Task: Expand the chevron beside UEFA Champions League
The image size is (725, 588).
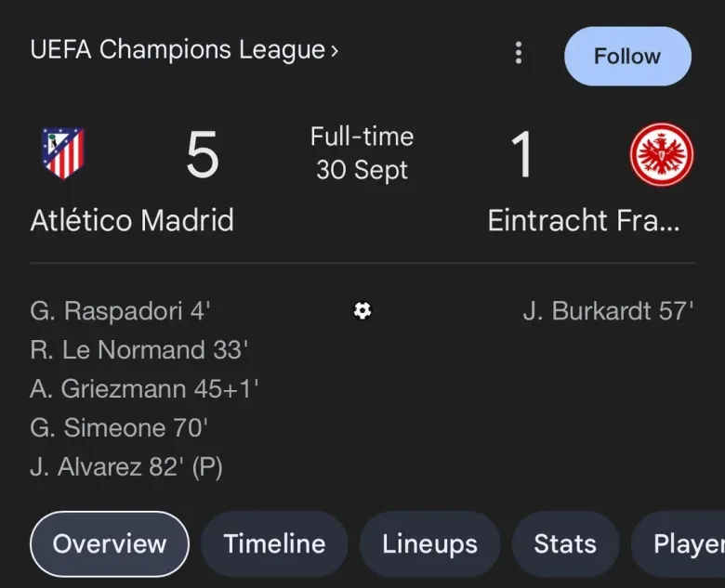Action: click(x=334, y=50)
